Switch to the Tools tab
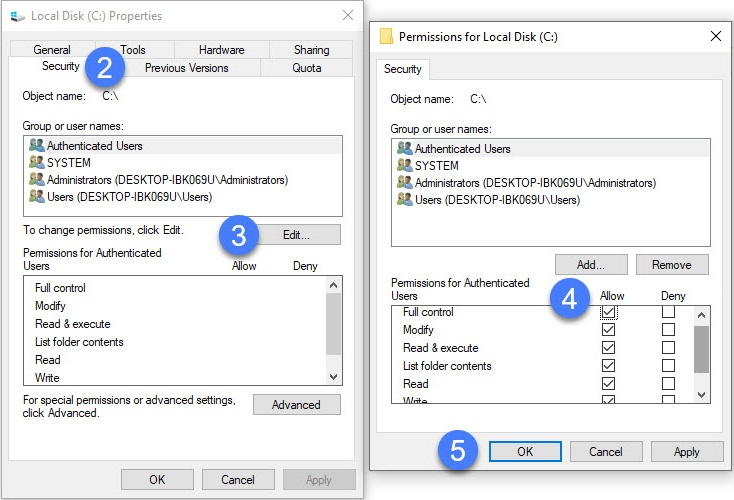The height and width of the screenshot is (500, 734). point(133,50)
